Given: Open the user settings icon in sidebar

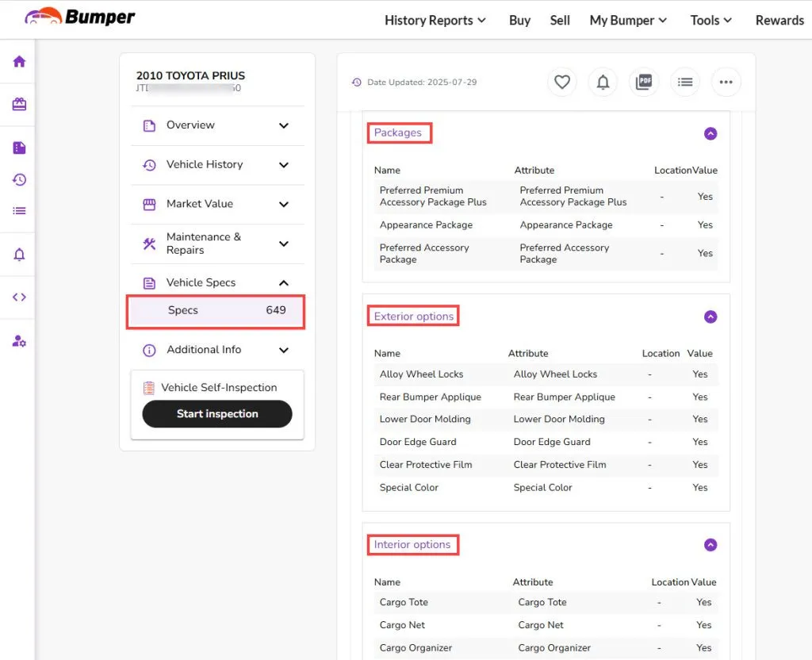Looking at the screenshot, I should pyautogui.click(x=19, y=341).
